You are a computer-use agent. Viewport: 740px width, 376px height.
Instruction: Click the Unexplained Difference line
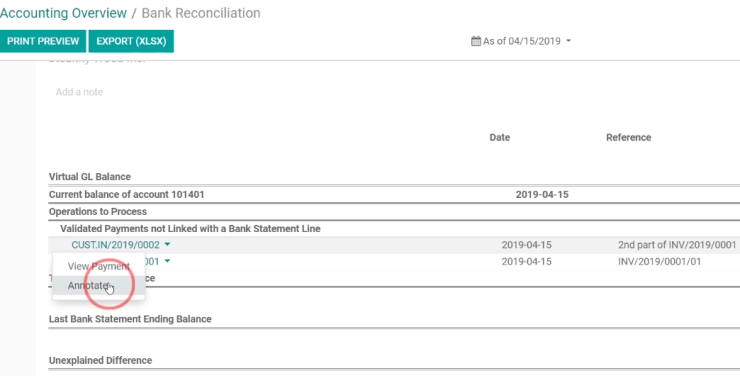coord(101,360)
